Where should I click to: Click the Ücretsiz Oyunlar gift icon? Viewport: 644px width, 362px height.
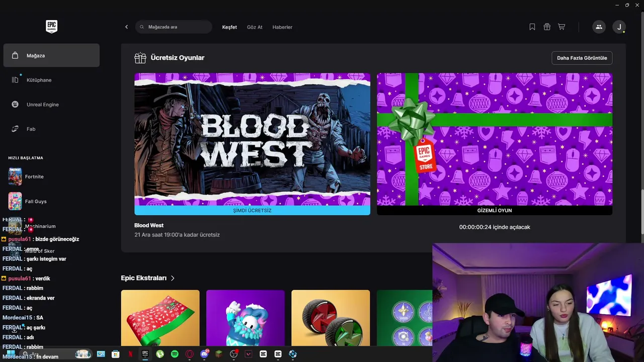click(140, 58)
